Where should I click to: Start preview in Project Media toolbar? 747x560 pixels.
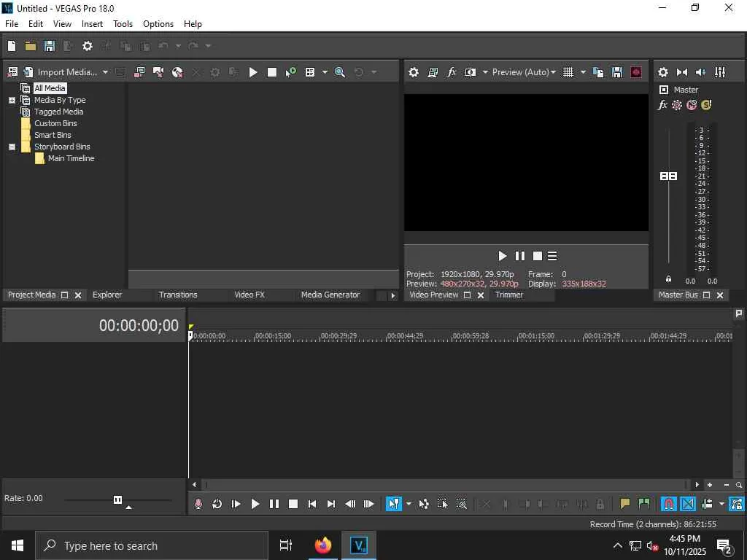253,72
